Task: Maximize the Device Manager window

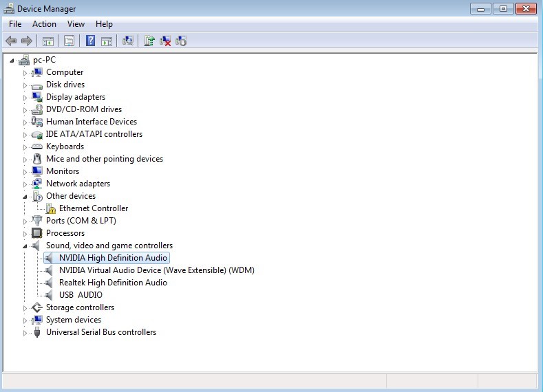Action: pos(503,9)
